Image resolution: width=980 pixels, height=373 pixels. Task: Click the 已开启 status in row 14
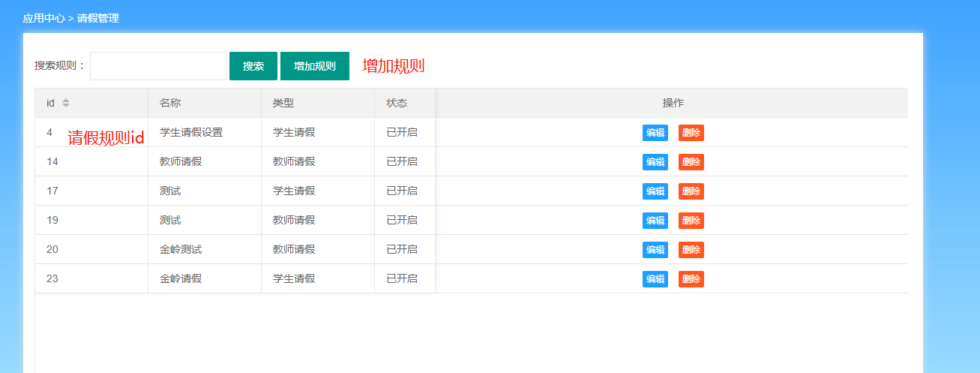[405, 161]
